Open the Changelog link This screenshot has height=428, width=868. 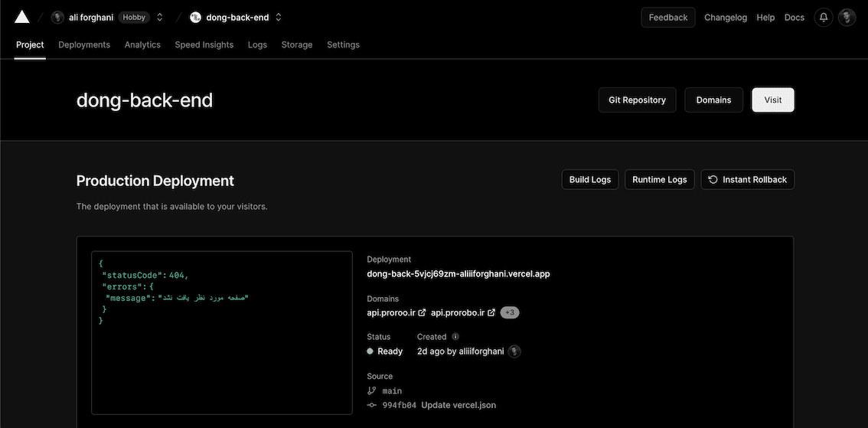725,17
